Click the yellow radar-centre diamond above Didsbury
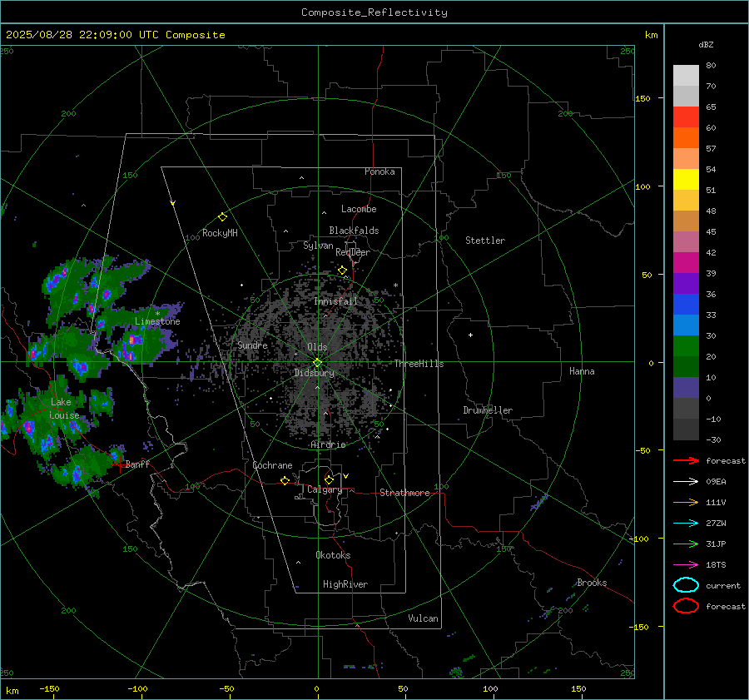The width and height of the screenshot is (749, 700). 317,363
